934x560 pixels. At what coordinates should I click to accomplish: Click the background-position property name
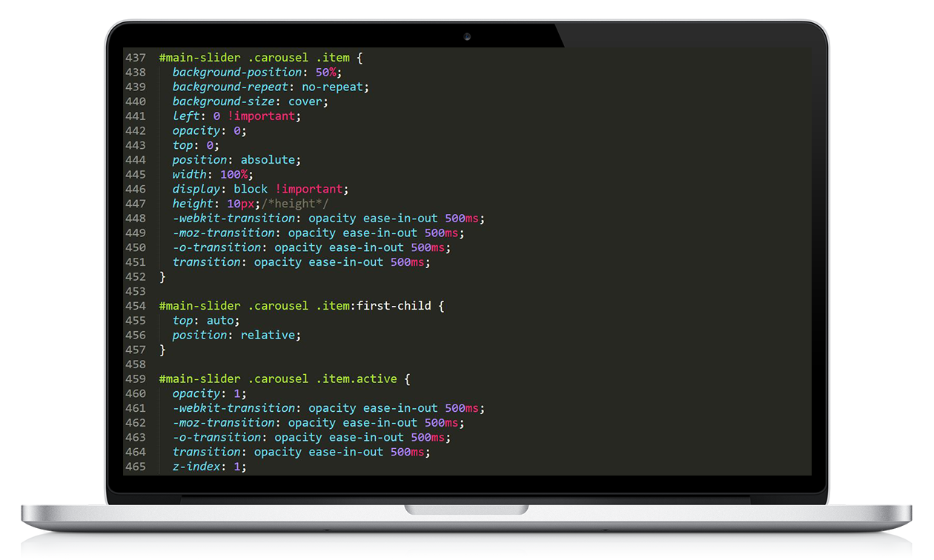tap(237, 73)
